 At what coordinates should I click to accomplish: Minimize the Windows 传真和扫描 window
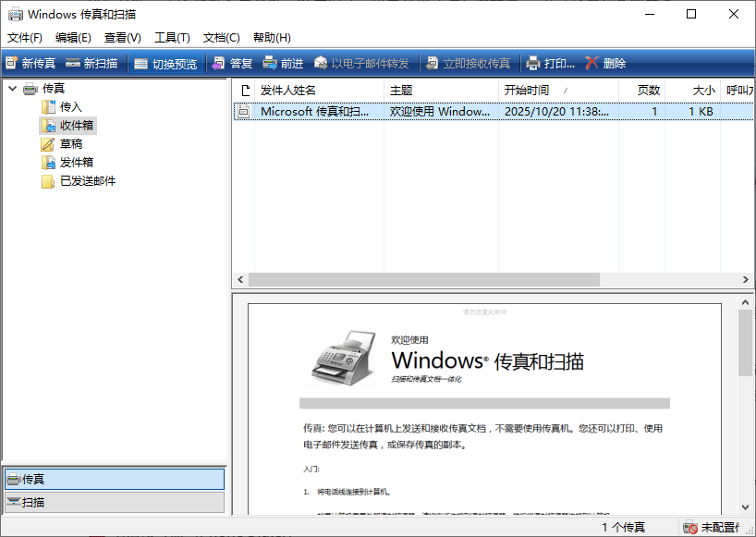coord(650,14)
